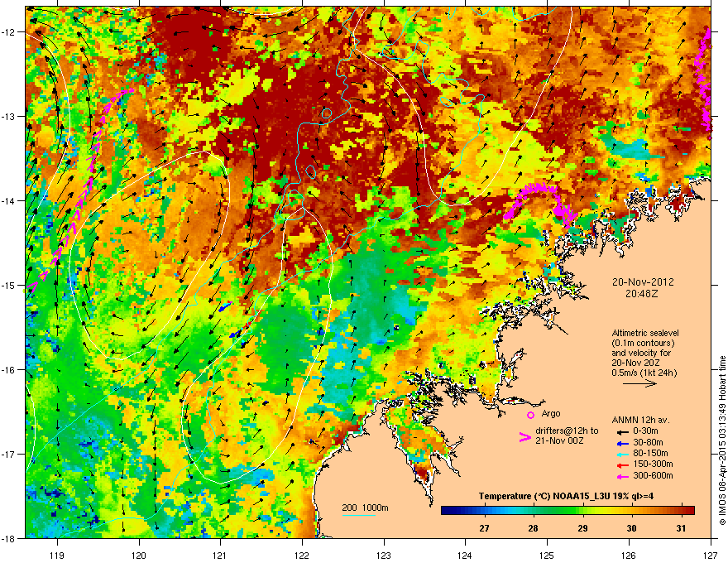Select the cyan arrow beside 80-150m

(622, 454)
